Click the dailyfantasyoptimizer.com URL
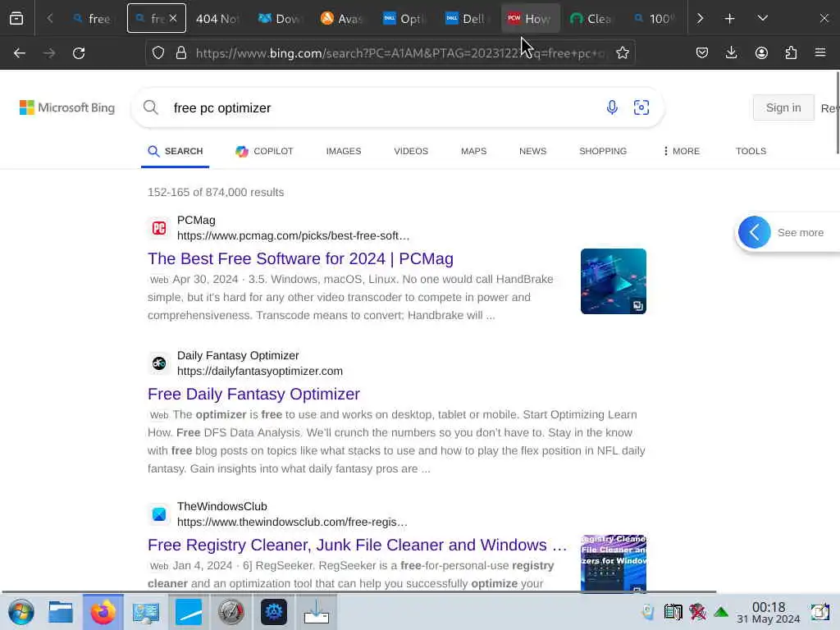Viewport: 840px width, 630px height. point(260,372)
